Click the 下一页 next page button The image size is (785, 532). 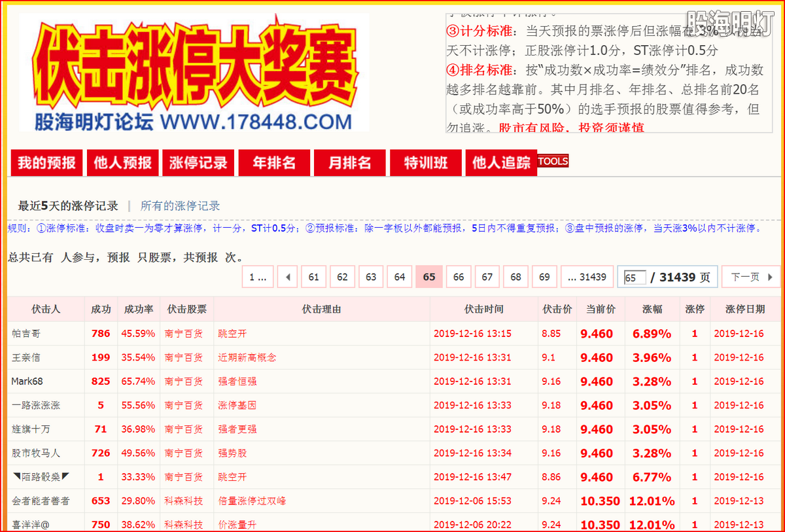(751, 277)
